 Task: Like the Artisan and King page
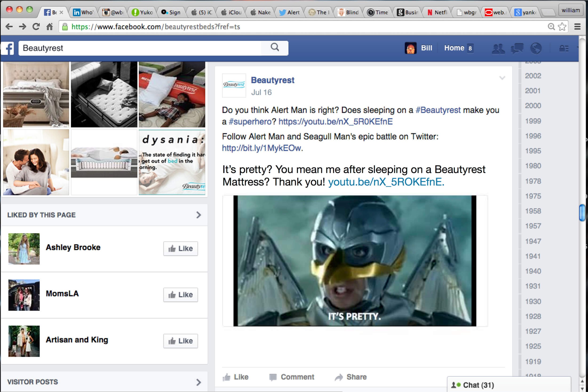180,341
